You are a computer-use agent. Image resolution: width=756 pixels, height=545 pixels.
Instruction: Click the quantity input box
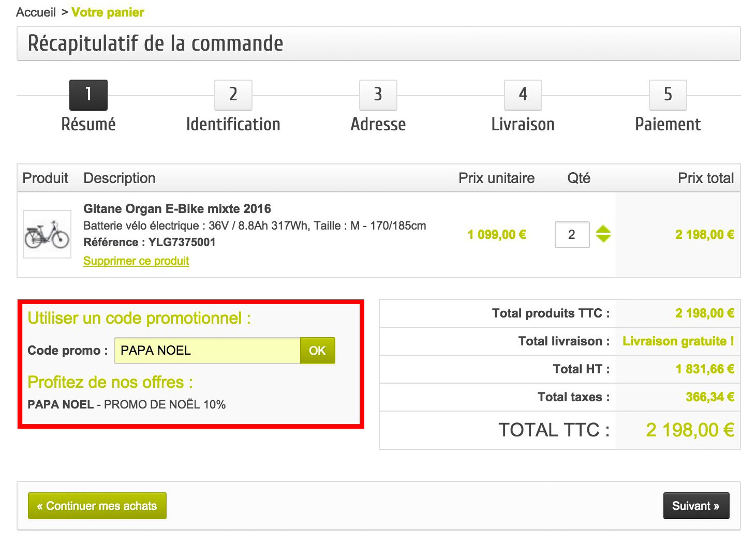(572, 235)
